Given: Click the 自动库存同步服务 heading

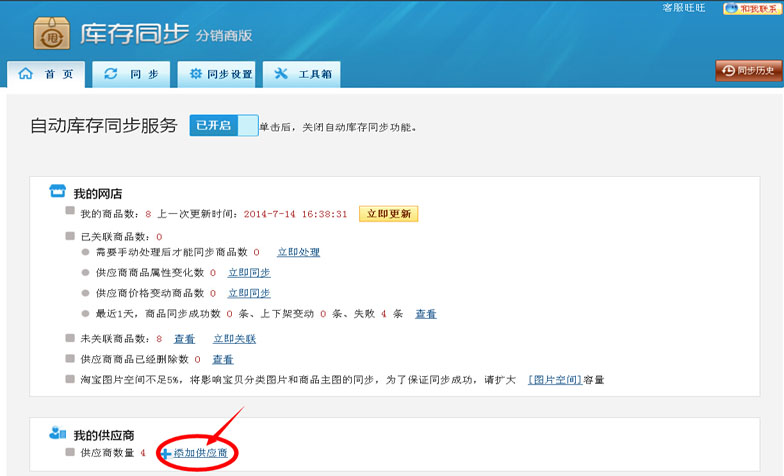Looking at the screenshot, I should [x=104, y=125].
